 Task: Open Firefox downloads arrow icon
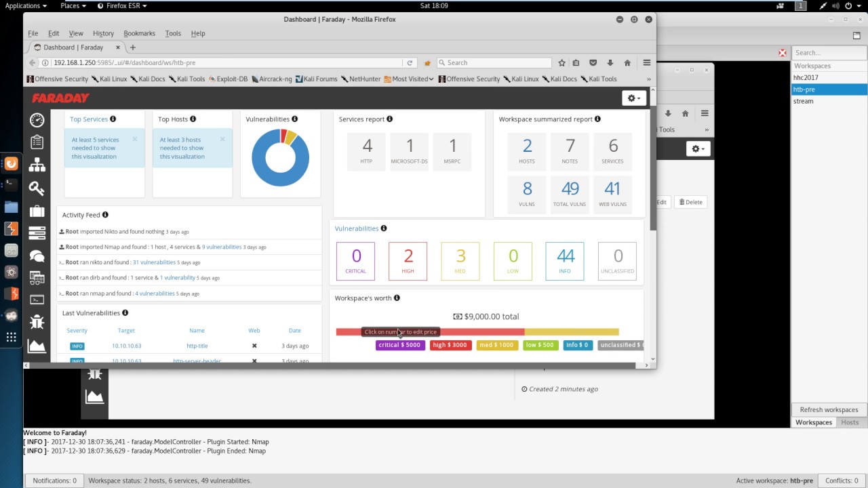610,62
